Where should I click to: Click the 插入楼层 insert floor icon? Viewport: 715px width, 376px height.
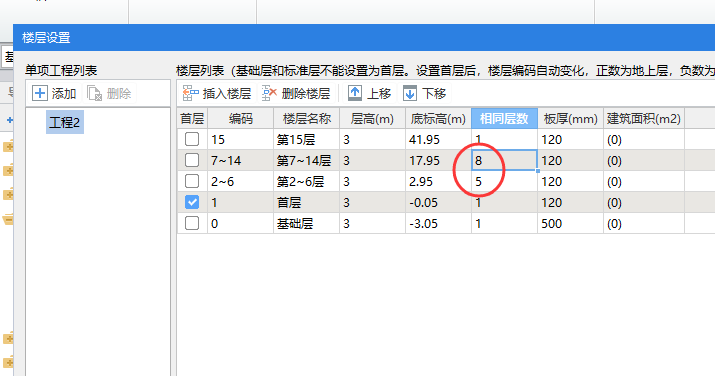[x=191, y=93]
